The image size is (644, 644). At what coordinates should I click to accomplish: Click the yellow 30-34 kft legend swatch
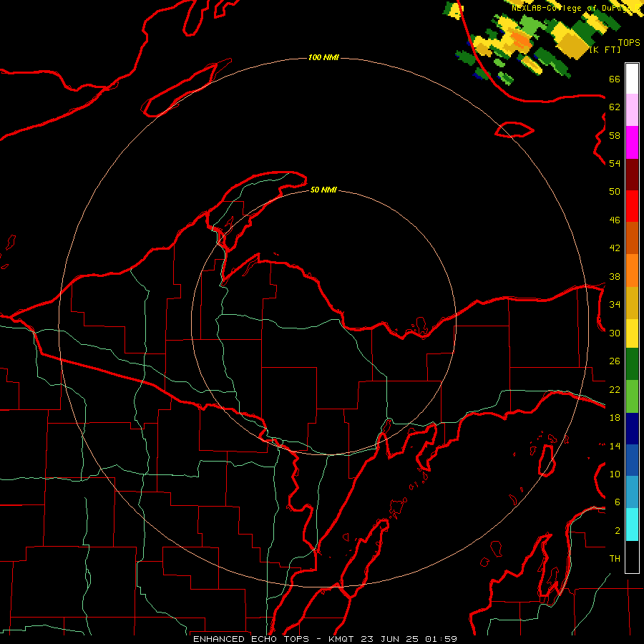pyautogui.click(x=632, y=333)
